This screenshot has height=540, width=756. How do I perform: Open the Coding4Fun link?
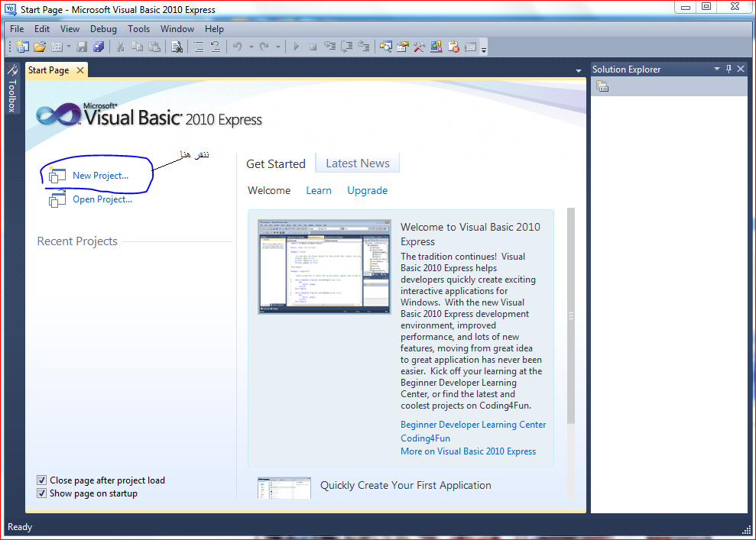coord(425,438)
